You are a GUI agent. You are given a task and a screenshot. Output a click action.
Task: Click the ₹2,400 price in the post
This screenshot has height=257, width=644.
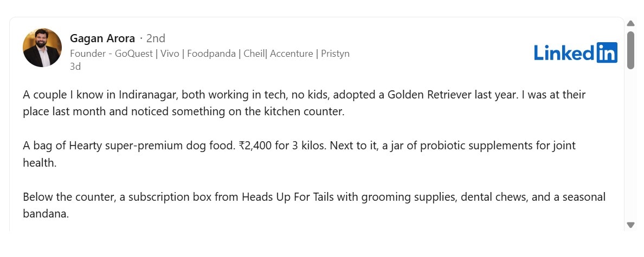click(256, 146)
